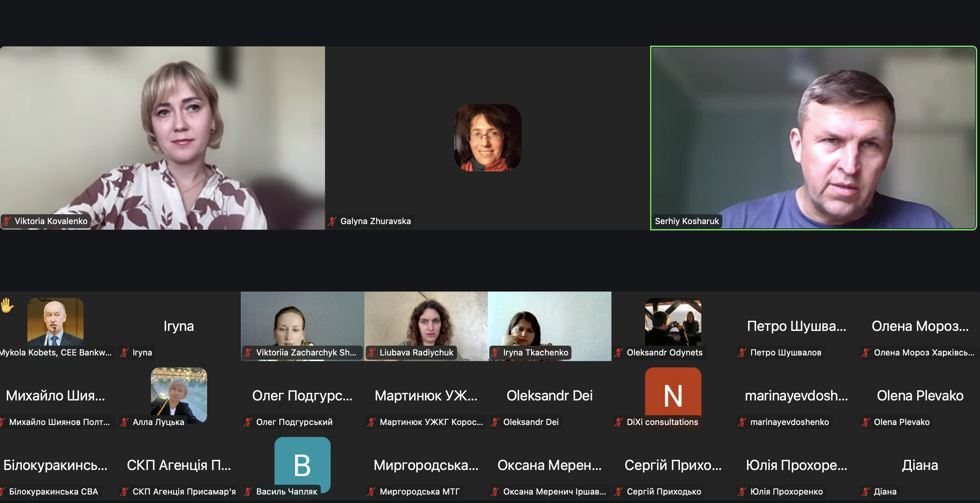This screenshot has width=980, height=503.
Task: Click the Oleksandr Dei participant tile
Action: pos(549,396)
